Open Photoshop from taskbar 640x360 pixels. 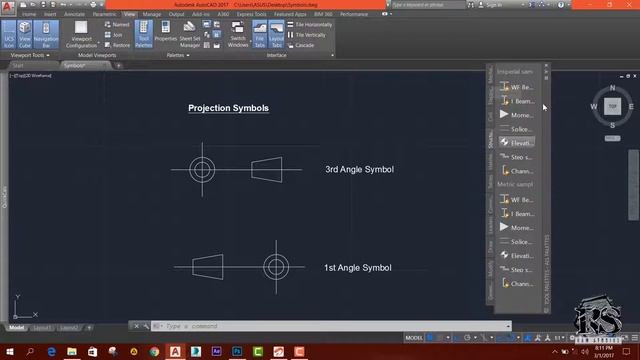coord(237,351)
